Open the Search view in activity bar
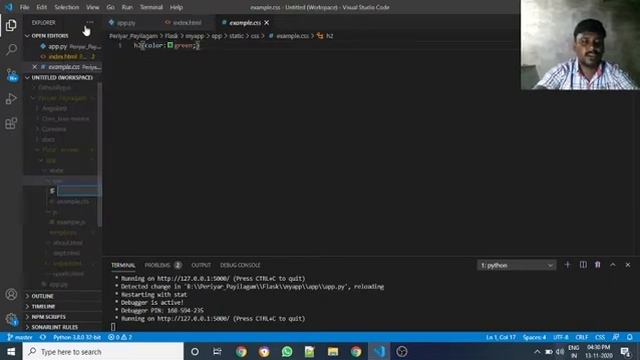The height and width of the screenshot is (360, 640). (x=11, y=50)
